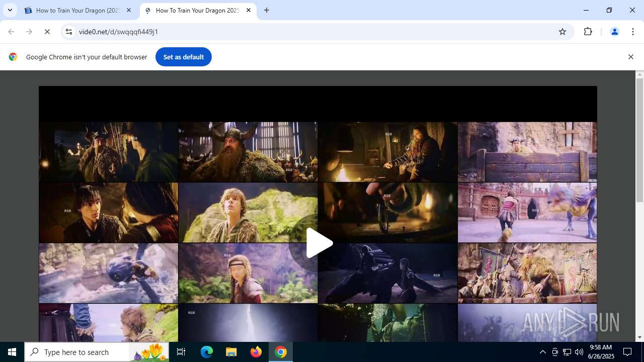
Task: Click the bearded Viking with horned helmet thumbnail
Action: 248,152
